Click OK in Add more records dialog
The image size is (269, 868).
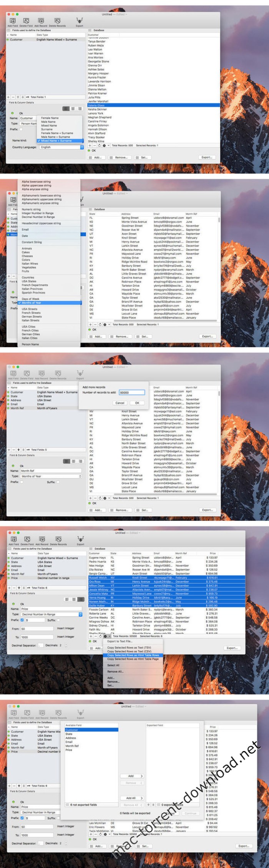(137, 403)
